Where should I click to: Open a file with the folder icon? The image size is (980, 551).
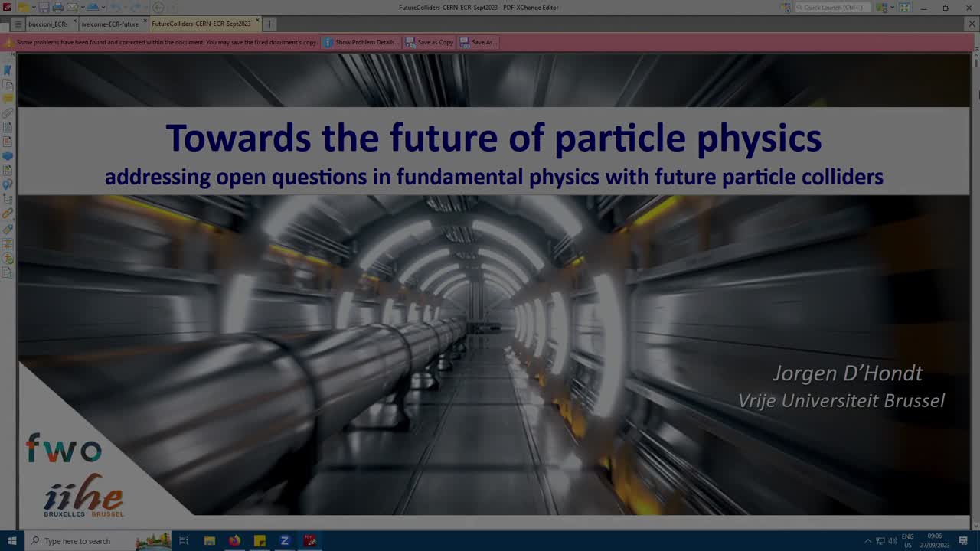point(24,8)
